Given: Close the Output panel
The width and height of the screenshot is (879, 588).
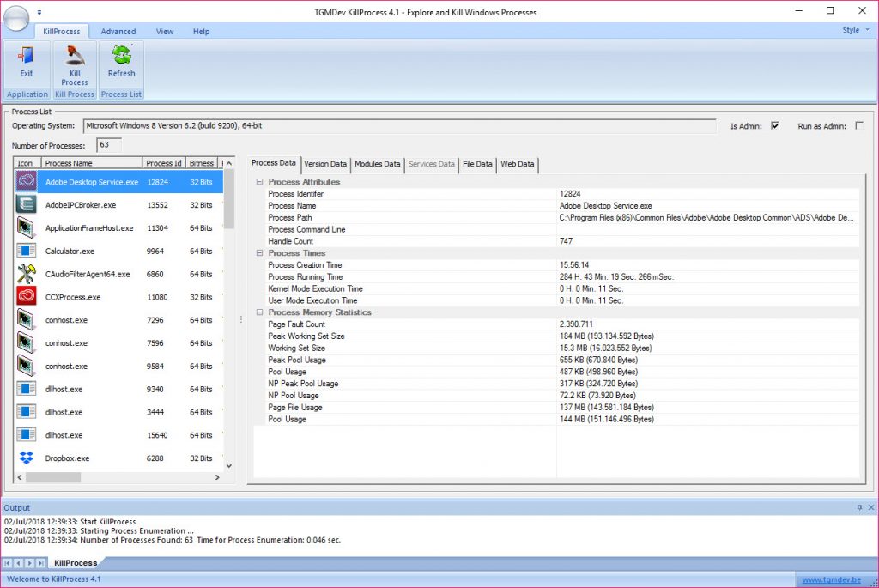Looking at the screenshot, I should 871,507.
